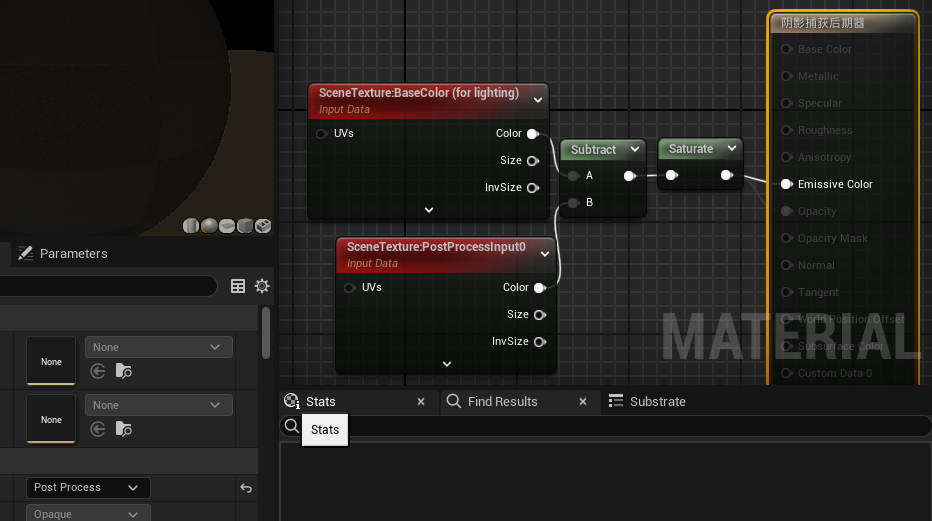Open the first None asset dropdown

[159, 347]
